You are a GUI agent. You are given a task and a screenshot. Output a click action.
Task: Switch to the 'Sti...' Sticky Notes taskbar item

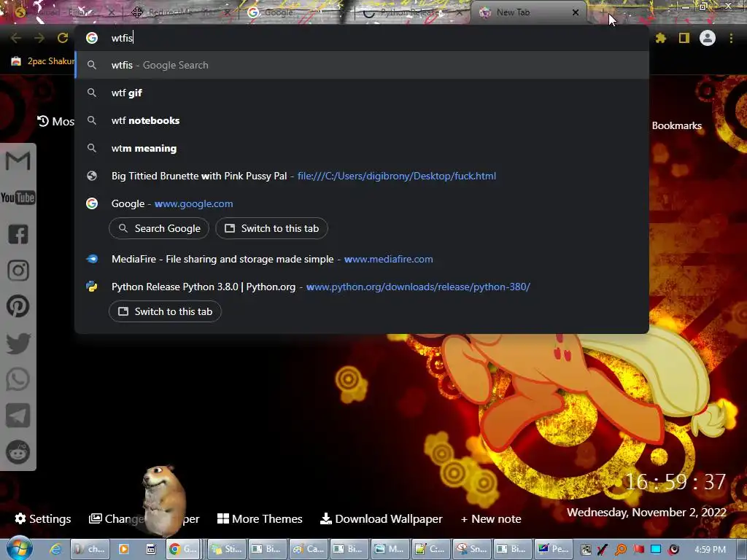(x=226, y=549)
